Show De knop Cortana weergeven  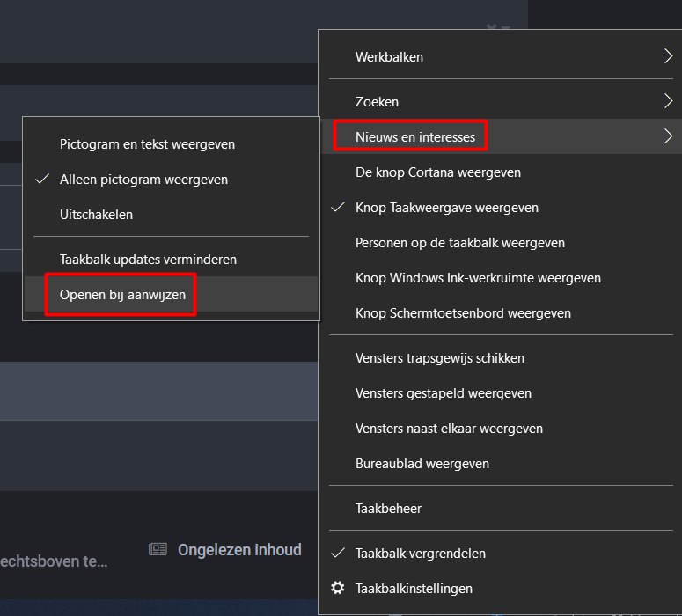(x=437, y=172)
